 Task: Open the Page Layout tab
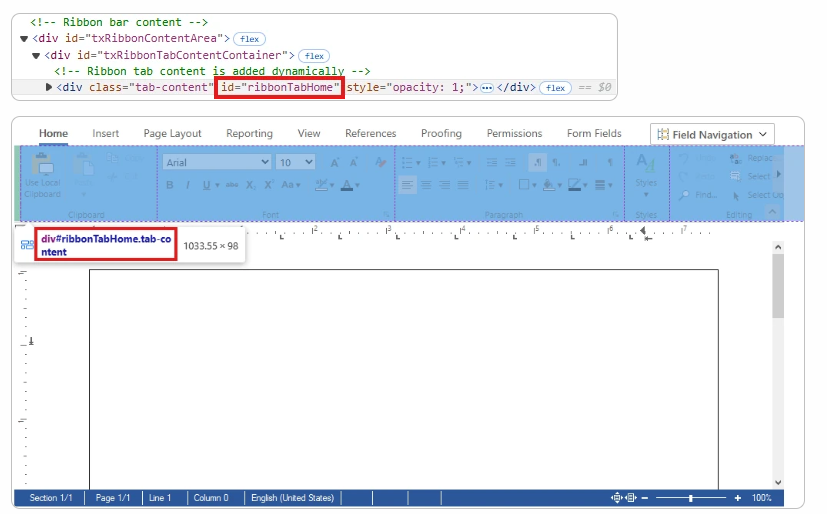click(x=172, y=133)
